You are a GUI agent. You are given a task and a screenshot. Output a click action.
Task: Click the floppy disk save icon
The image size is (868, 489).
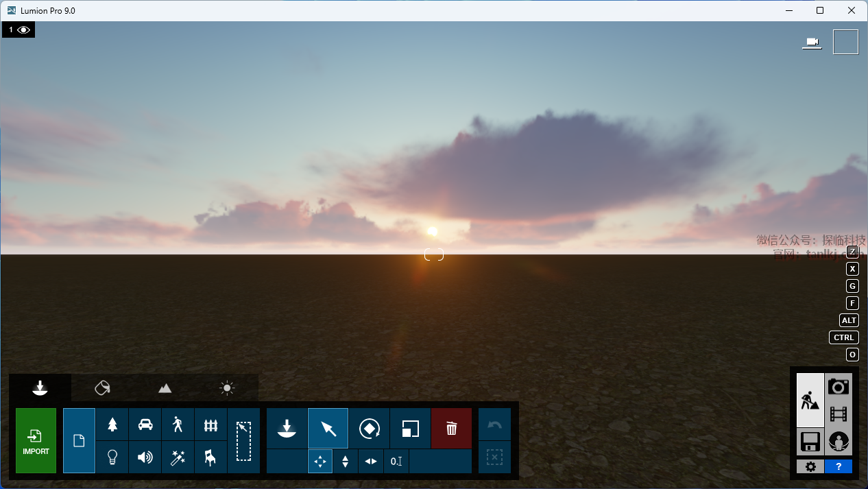click(810, 442)
